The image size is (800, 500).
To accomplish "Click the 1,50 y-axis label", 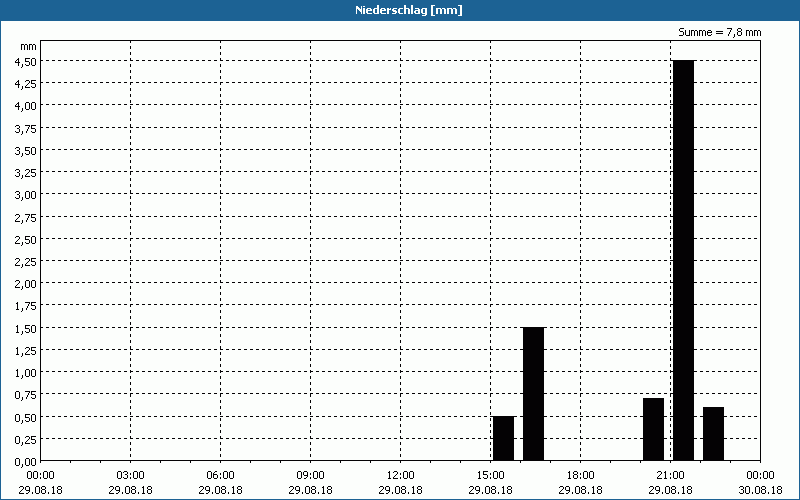I will pos(26,328).
